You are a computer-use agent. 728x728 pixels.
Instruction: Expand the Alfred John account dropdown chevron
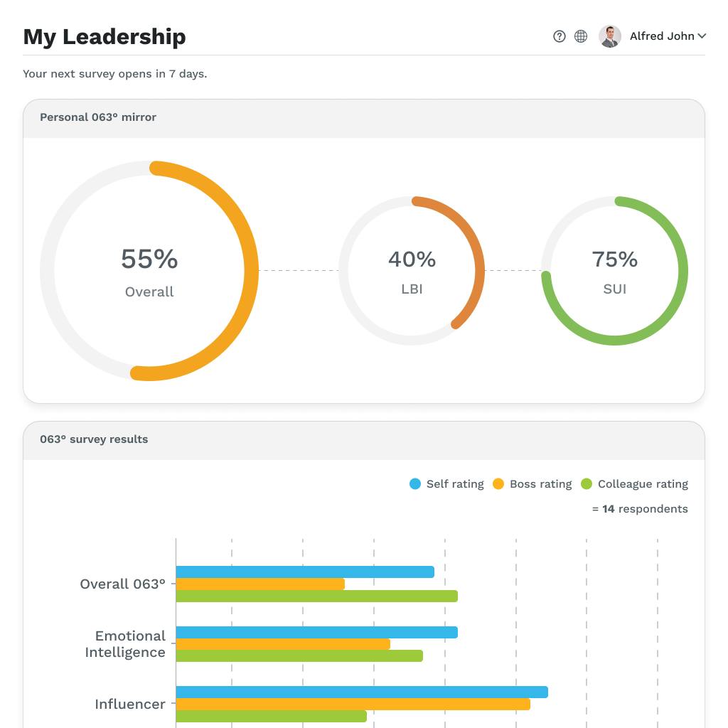point(702,36)
